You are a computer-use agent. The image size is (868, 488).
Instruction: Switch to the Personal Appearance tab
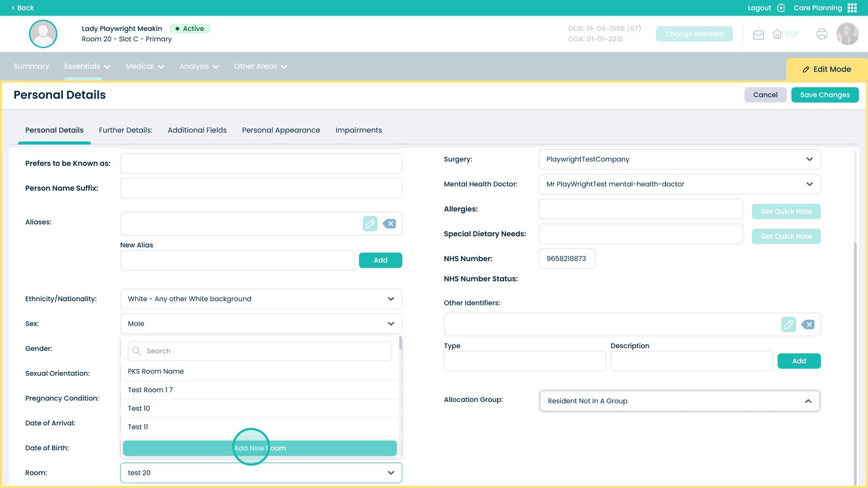pyautogui.click(x=281, y=130)
